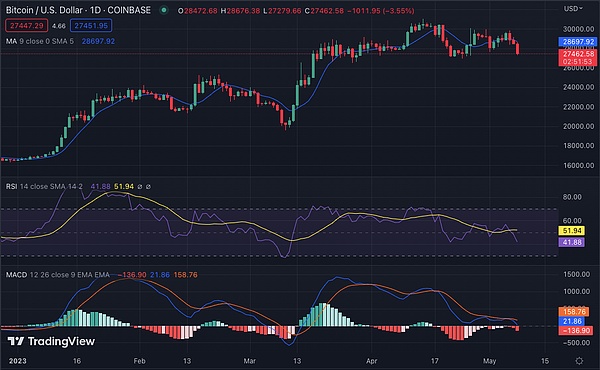Click the bar countdown 02:51:53 label
This screenshot has height=370, width=600.
tap(578, 62)
